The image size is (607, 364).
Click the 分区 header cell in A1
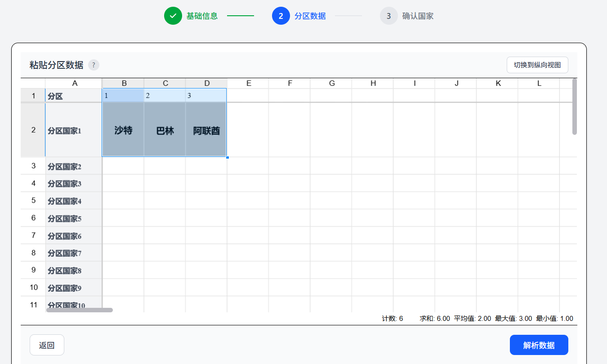point(74,96)
